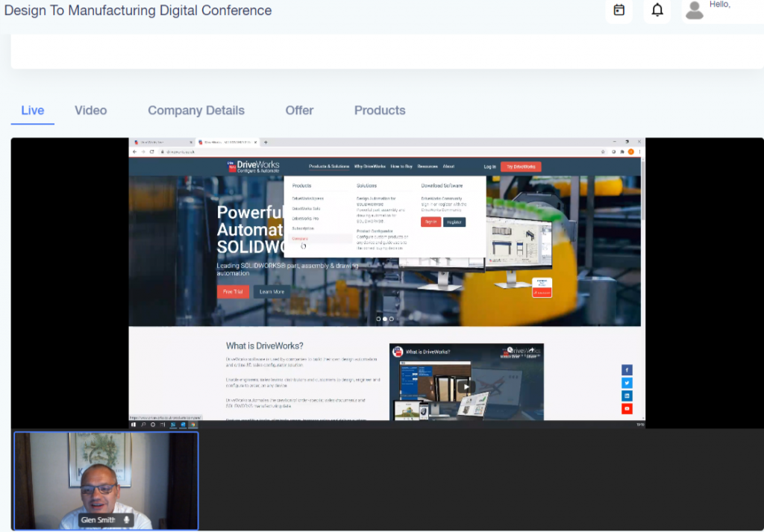Click the Learn More button
The height and width of the screenshot is (532, 764).
click(272, 292)
